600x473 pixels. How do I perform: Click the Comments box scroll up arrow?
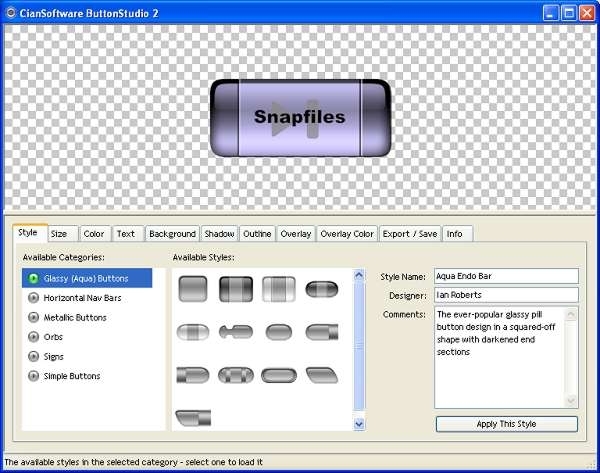(571, 315)
